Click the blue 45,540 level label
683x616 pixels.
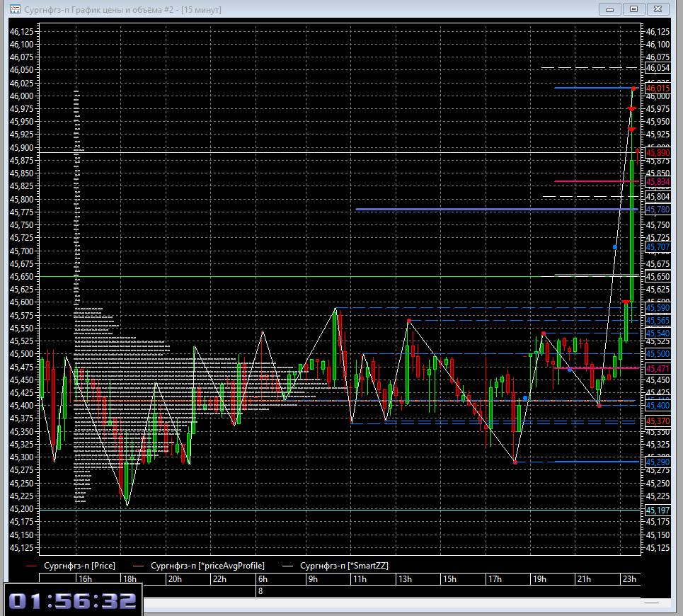point(658,333)
